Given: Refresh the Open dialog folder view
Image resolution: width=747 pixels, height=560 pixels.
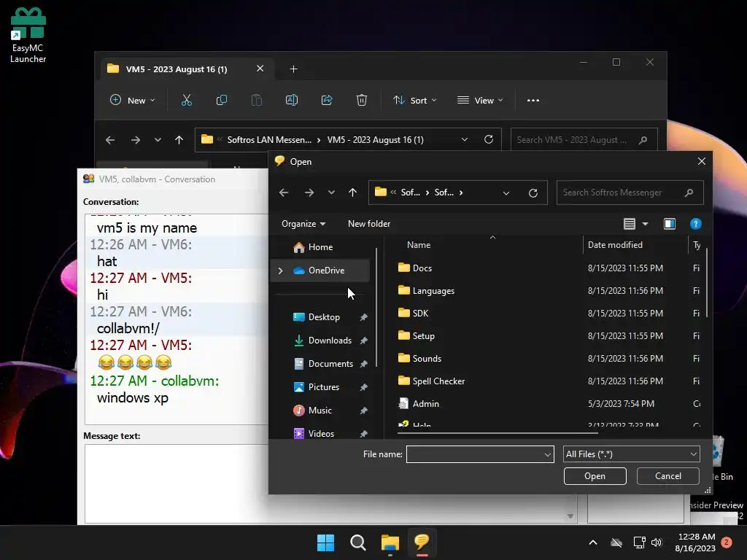Looking at the screenshot, I should click(533, 192).
